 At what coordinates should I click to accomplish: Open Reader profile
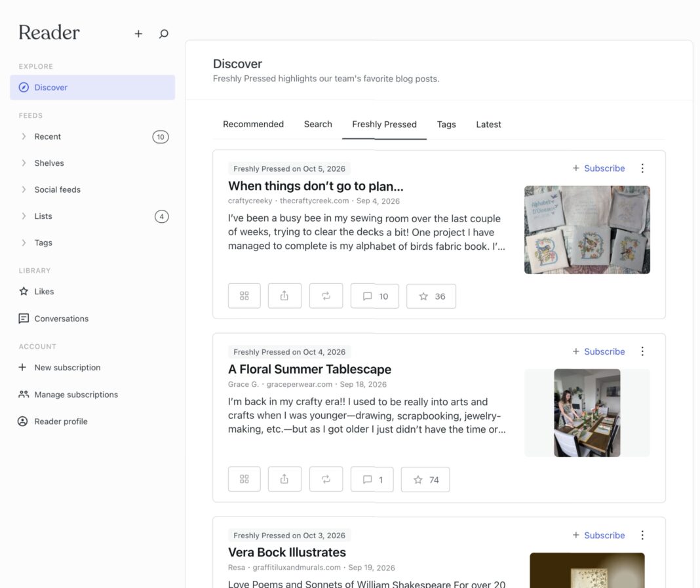(x=92, y=421)
